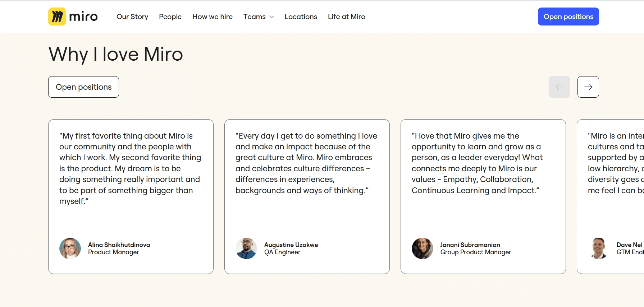Click Augustine Uzokwe's profile photo

pyautogui.click(x=246, y=248)
